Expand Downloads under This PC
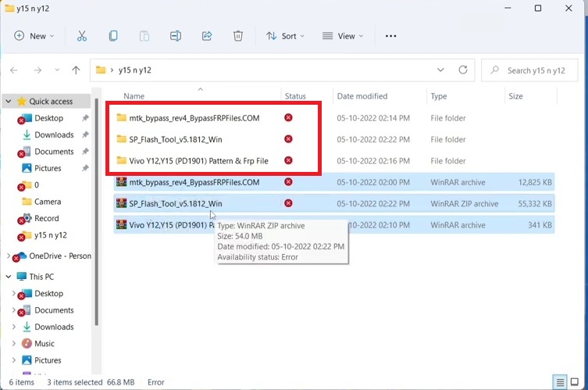This screenshot has width=588, height=390. point(13,327)
